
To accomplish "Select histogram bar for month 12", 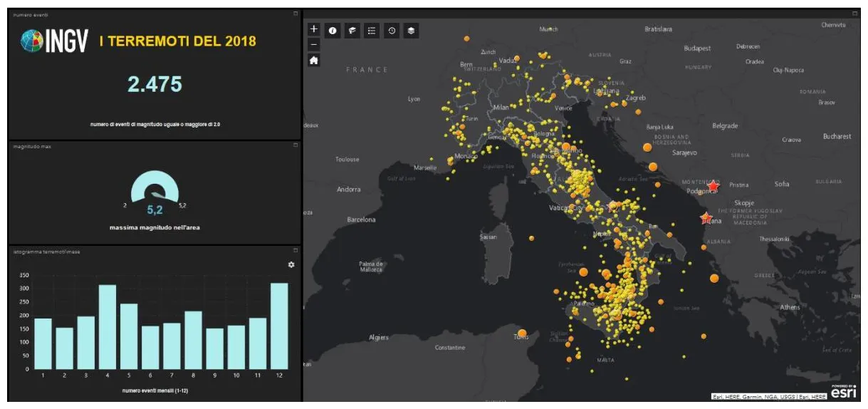I will coord(278,326).
